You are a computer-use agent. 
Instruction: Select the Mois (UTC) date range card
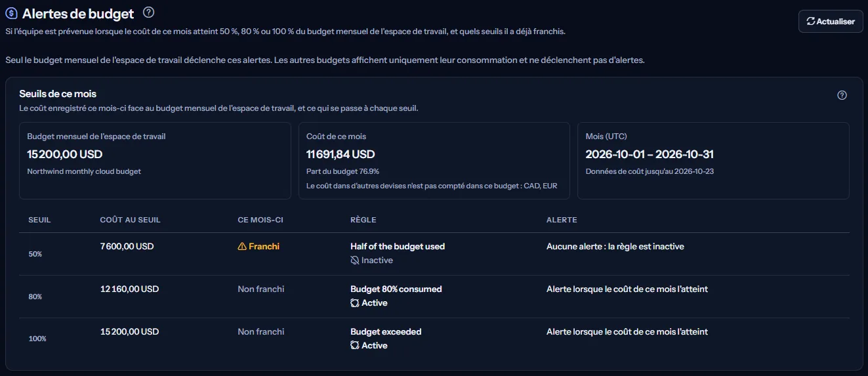click(x=713, y=161)
